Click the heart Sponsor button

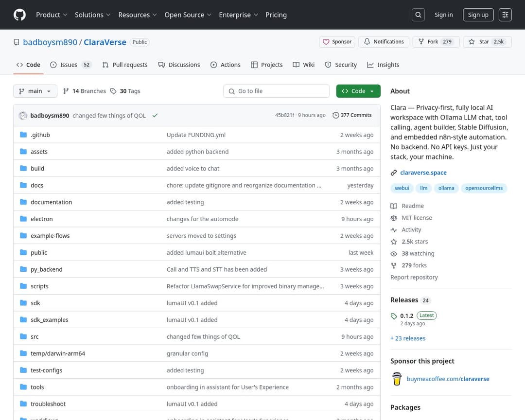(337, 42)
